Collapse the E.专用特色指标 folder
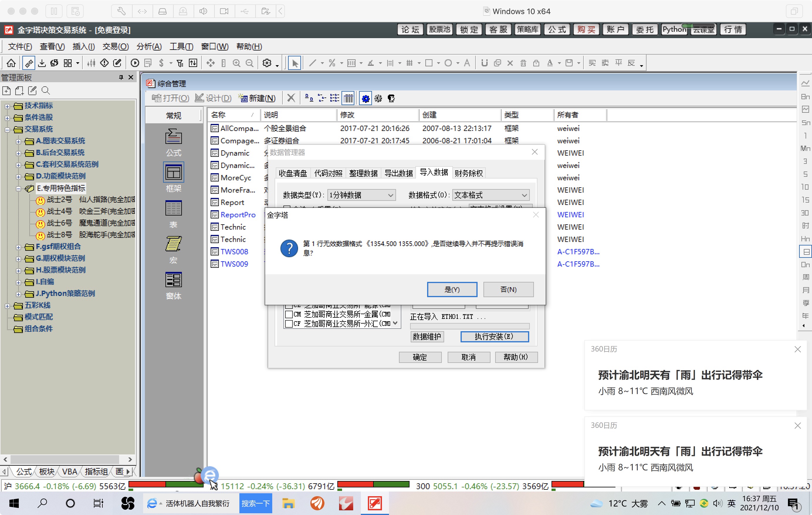Viewport: 812px width, 515px height. tap(18, 189)
